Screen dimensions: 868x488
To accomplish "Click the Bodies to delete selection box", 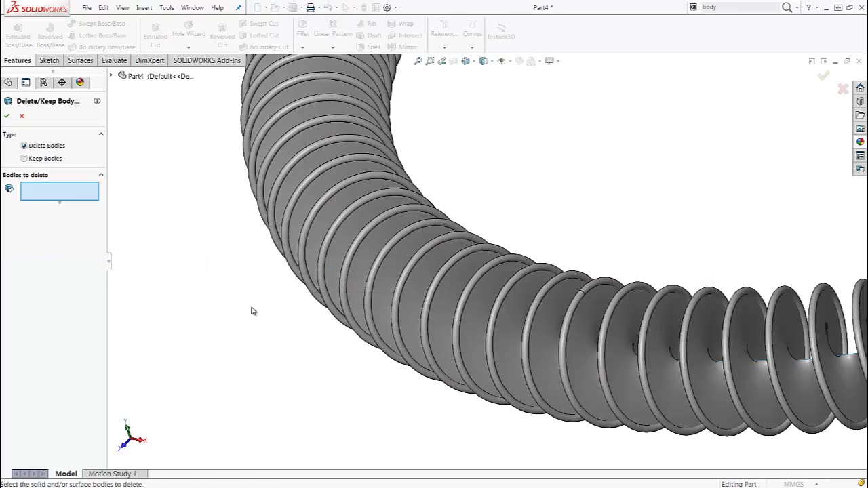I will click(x=60, y=191).
